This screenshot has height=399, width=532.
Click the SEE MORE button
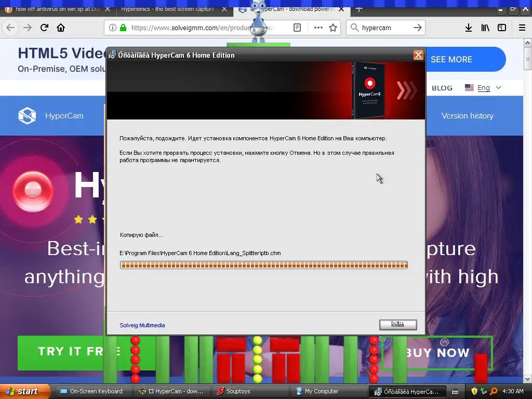point(465,59)
